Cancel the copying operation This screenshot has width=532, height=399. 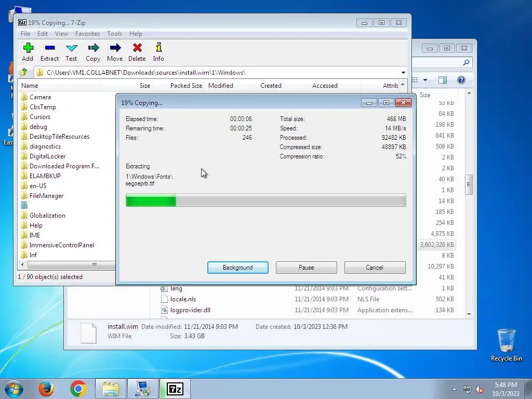pos(375,268)
